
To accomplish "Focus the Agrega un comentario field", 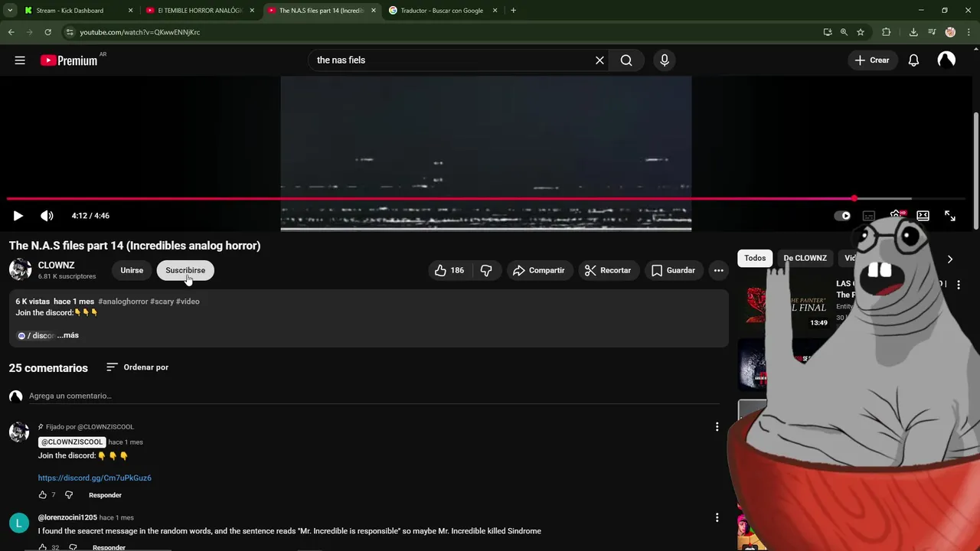I will [x=374, y=396].
